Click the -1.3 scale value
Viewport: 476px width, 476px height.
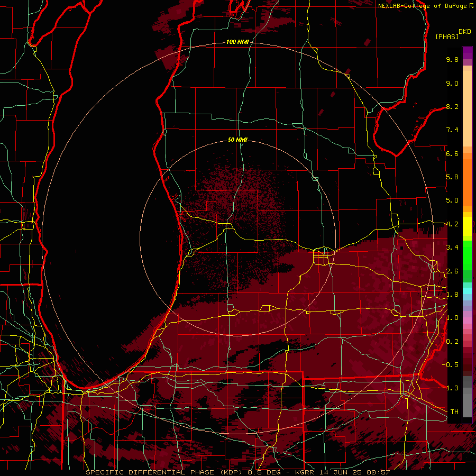click(x=451, y=388)
